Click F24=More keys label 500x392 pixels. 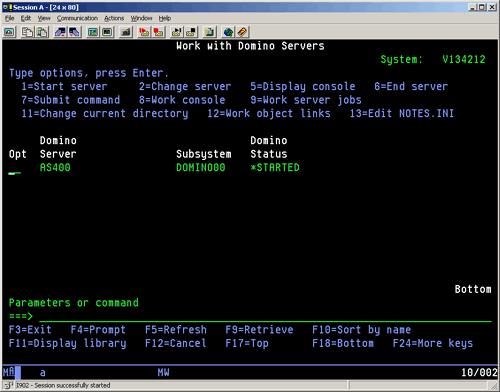point(433,343)
